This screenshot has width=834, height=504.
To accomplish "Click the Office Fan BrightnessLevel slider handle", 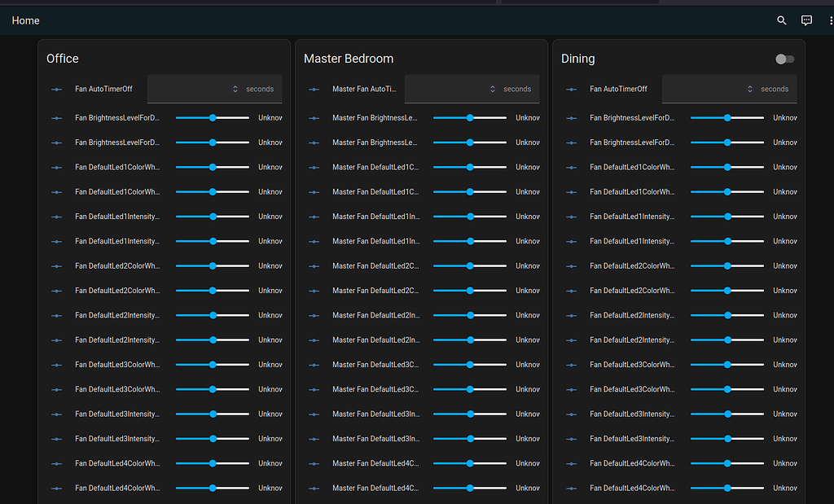I will (x=213, y=117).
